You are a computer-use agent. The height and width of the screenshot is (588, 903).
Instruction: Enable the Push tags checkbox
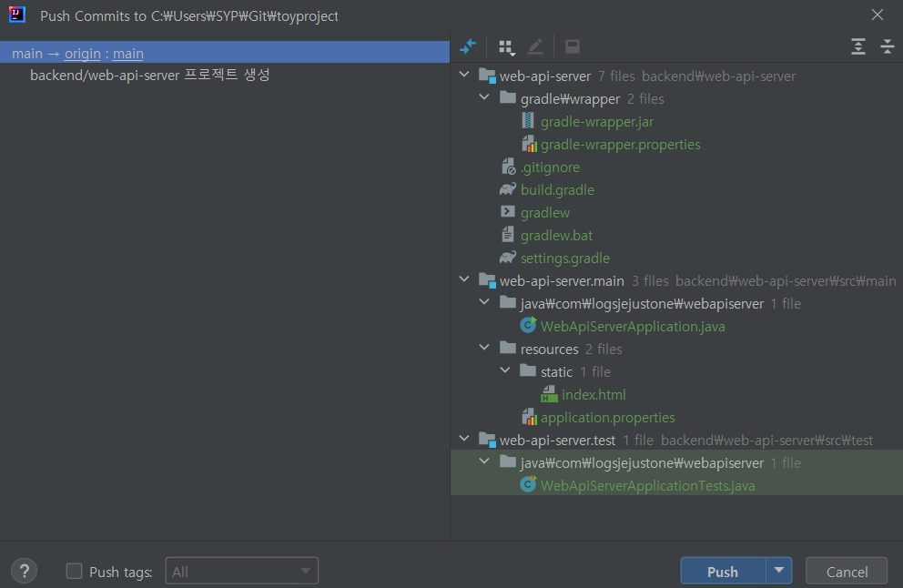75,571
